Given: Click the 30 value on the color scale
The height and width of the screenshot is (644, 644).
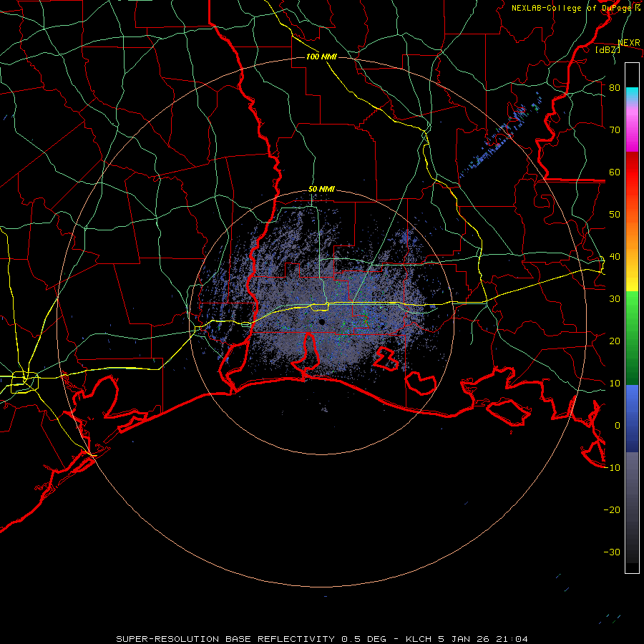Looking at the screenshot, I should click(615, 298).
